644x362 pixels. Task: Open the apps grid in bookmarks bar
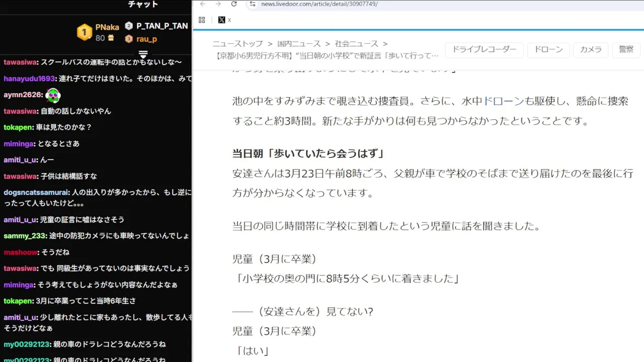[x=202, y=20]
